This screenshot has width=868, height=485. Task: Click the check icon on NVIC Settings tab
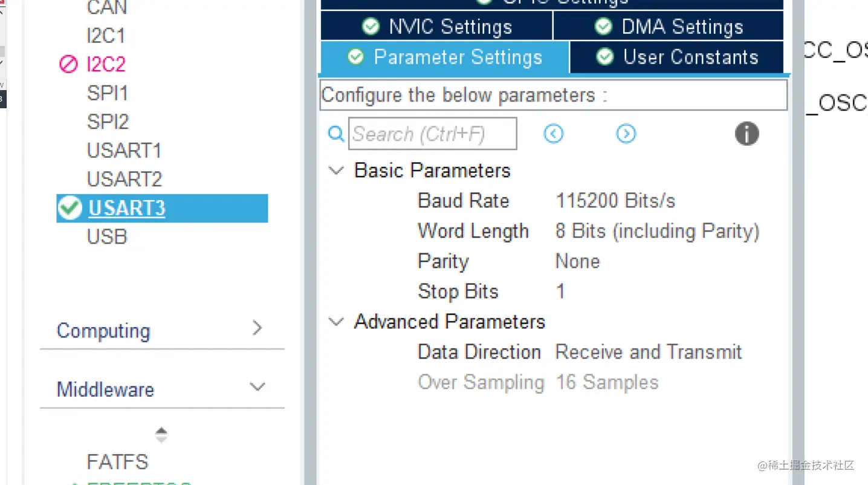click(x=370, y=26)
